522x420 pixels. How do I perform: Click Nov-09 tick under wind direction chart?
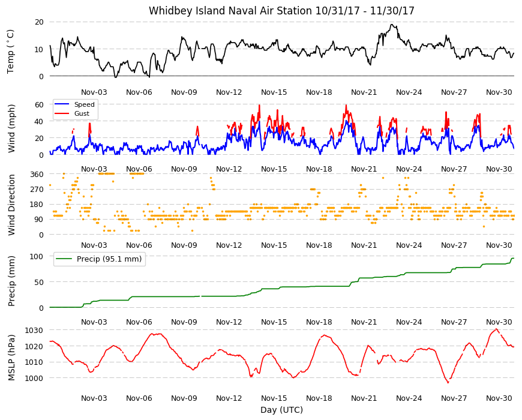[184, 245]
